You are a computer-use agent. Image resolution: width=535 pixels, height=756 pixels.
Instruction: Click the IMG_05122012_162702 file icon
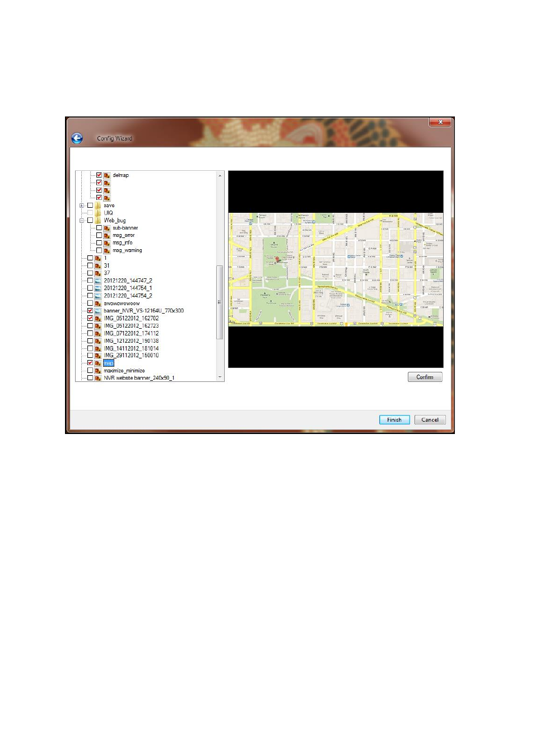point(98,318)
